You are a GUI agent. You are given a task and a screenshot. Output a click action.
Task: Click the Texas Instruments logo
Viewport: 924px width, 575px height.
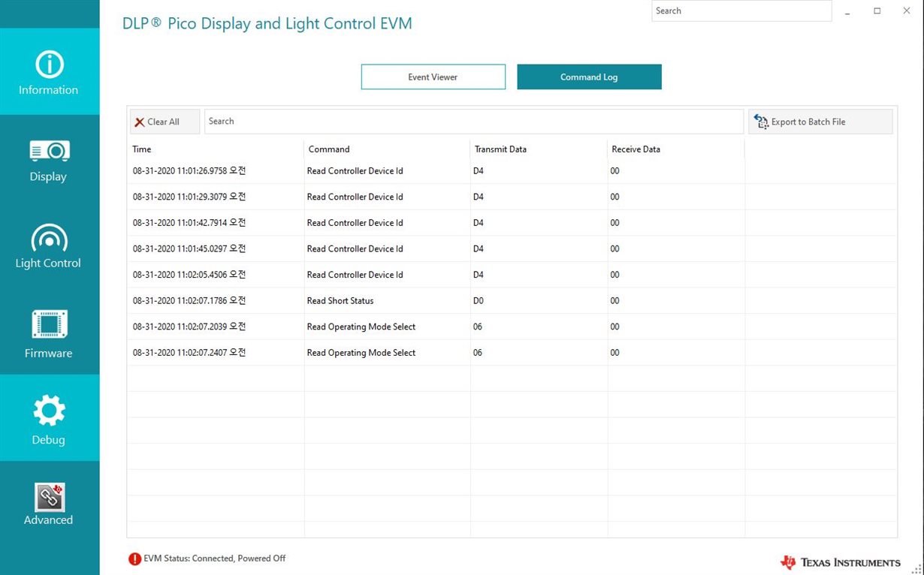click(x=840, y=562)
